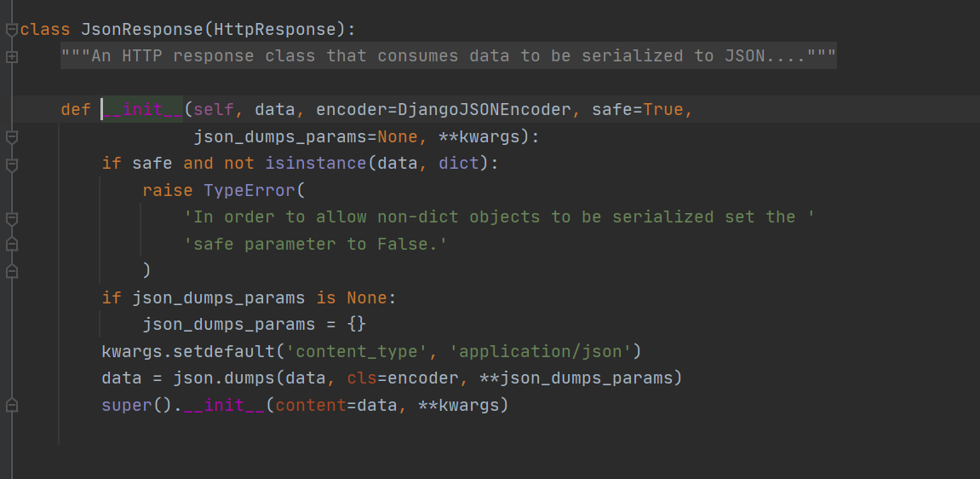Image resolution: width=980 pixels, height=479 pixels.
Task: Collapse fold marker beside json_dumps_params=None line
Action: (11, 137)
